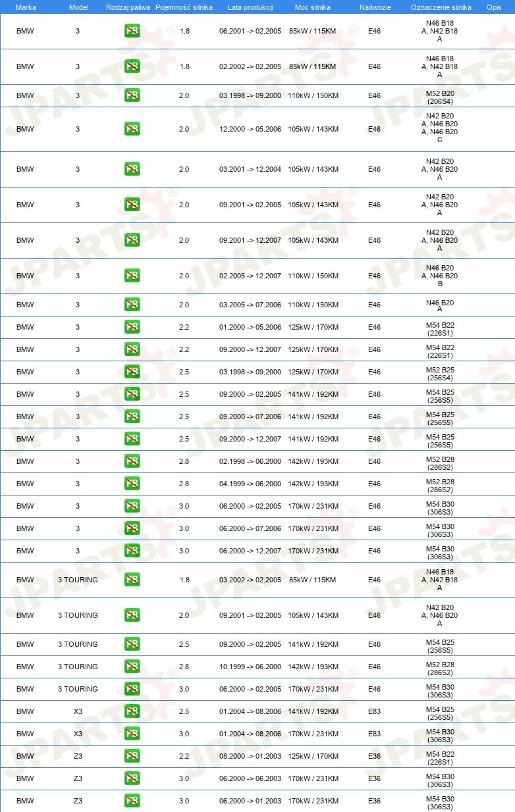Click fuel icon in 2.2 row 09.2000 -> 12.2007
This screenshot has width=515, height=812.
pos(132,349)
